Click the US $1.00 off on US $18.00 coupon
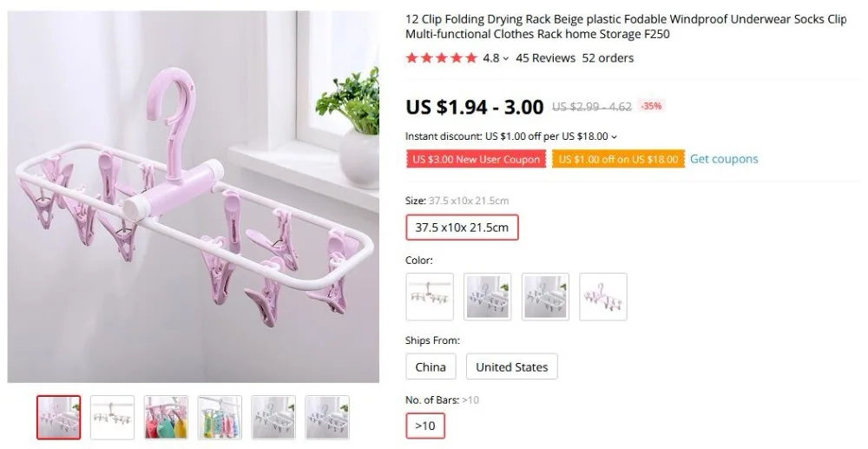 click(x=618, y=160)
